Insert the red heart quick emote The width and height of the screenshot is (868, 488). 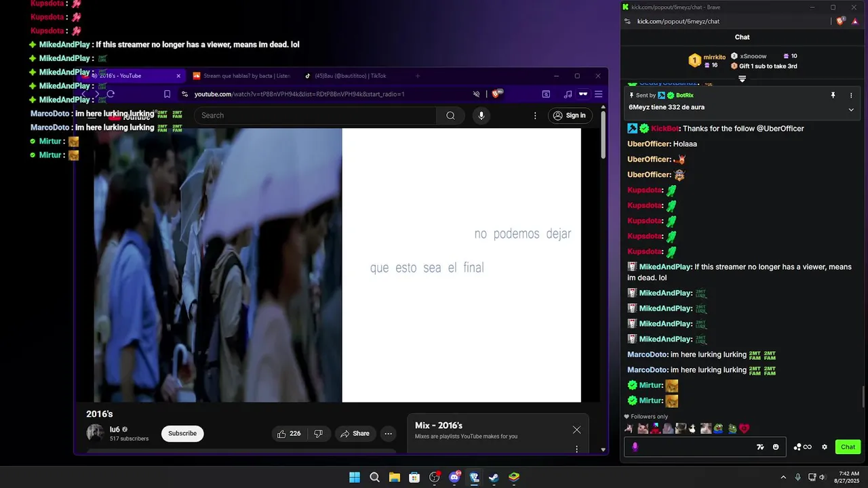tap(744, 428)
